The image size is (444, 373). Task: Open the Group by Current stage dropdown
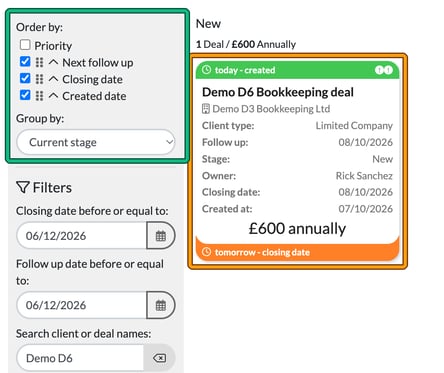pyautogui.click(x=96, y=142)
